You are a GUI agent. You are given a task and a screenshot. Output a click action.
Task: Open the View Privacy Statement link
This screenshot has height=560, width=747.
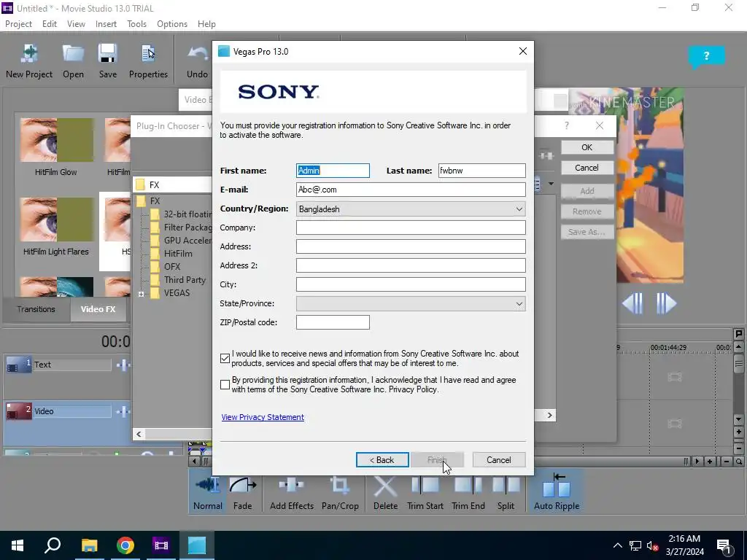pyautogui.click(x=263, y=417)
